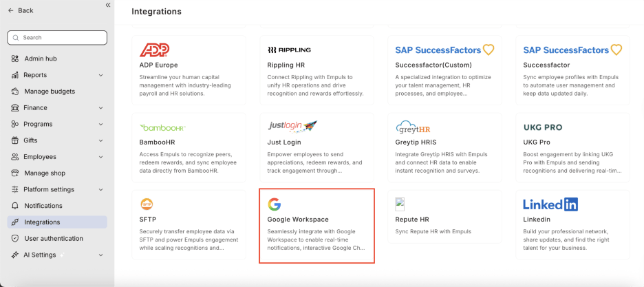This screenshot has height=287, width=644.
Task: Click the Notifications bell icon
Action: coord(15,206)
